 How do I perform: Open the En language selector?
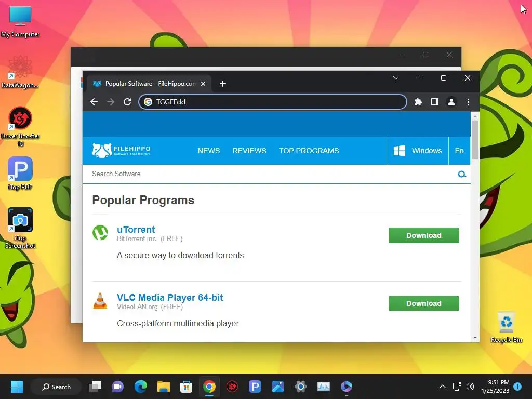tap(459, 151)
